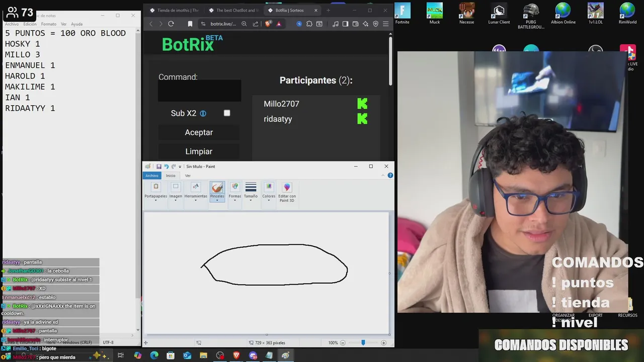Open Paint help question icon
Viewport: 644px width, 362px height.
(x=390, y=175)
